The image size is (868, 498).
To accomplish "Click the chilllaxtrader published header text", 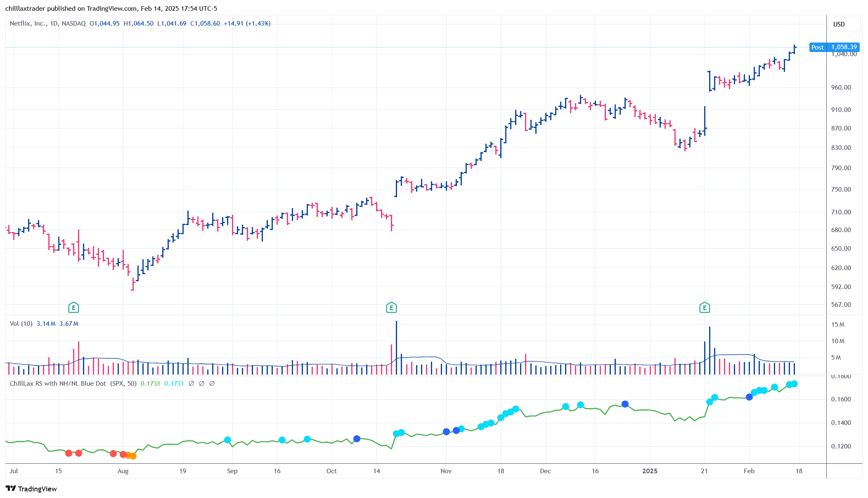I will [x=111, y=8].
